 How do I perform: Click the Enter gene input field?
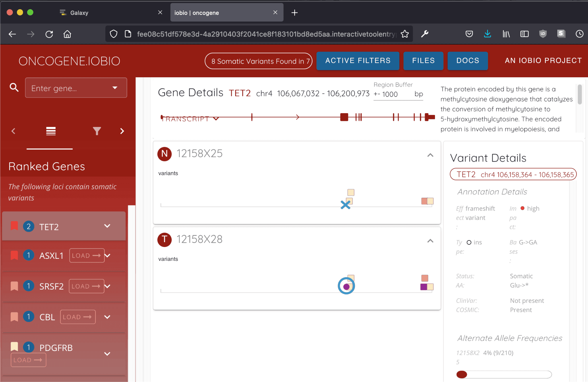point(76,88)
